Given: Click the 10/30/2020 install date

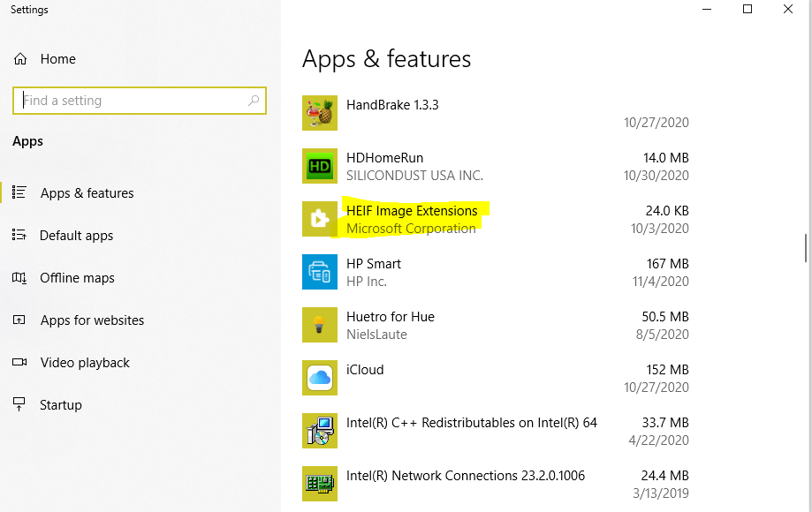Looking at the screenshot, I should pyautogui.click(x=656, y=176).
